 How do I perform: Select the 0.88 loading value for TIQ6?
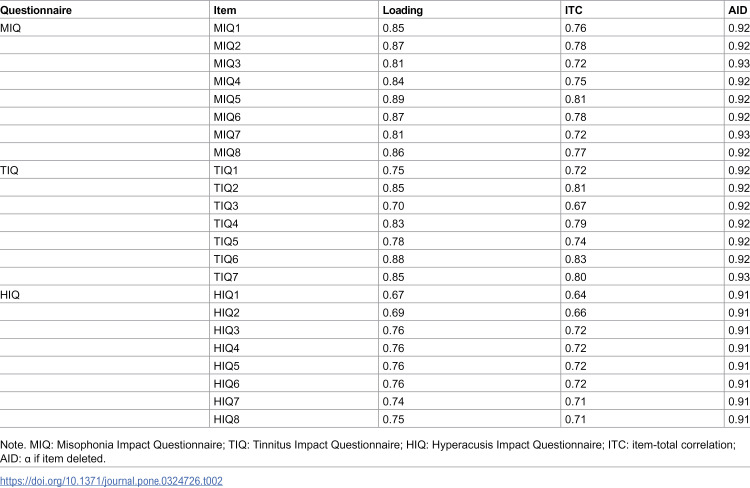click(393, 259)
